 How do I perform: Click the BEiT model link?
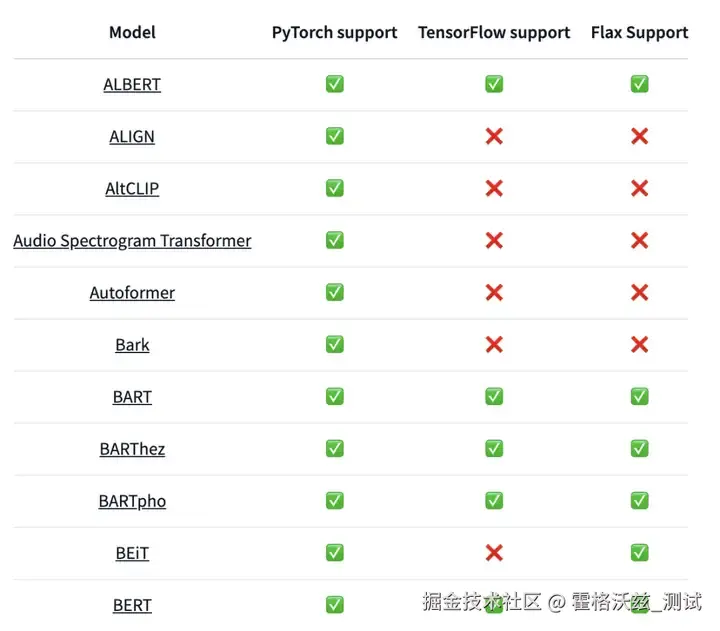click(132, 553)
